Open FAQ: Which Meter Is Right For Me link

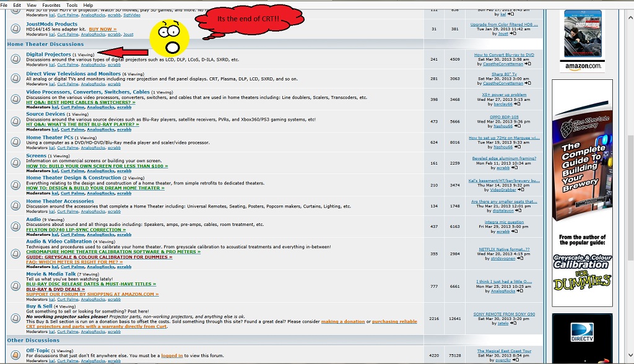[74, 262]
